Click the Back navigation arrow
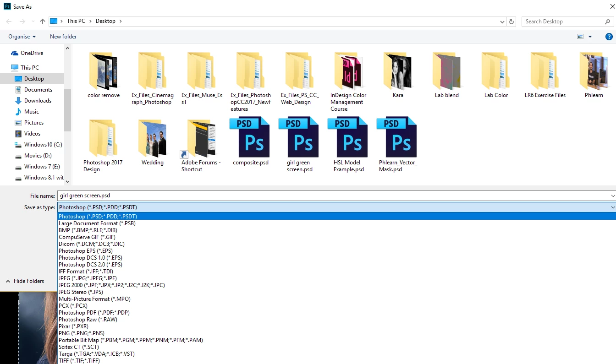 point(9,22)
